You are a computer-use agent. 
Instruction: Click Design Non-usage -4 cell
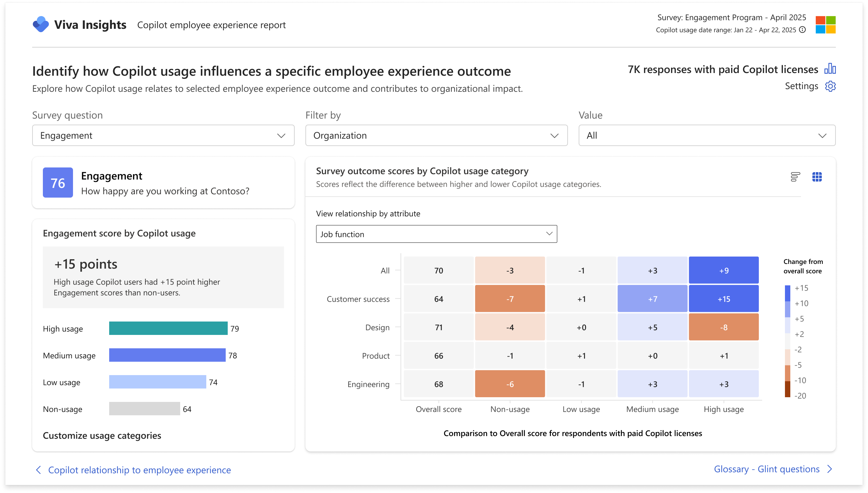pyautogui.click(x=510, y=327)
